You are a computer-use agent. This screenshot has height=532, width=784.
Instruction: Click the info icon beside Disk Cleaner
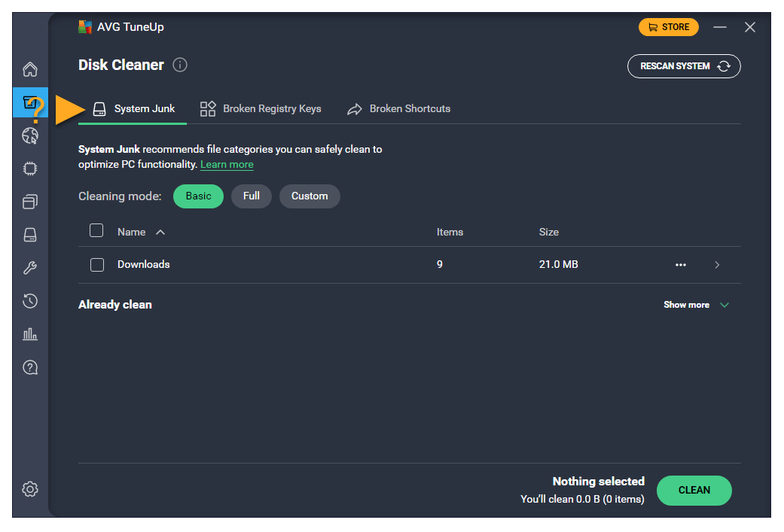tap(180, 65)
